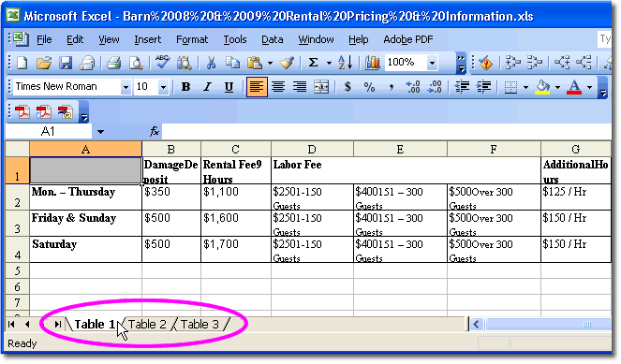This screenshot has width=621, height=364.
Task: Click the AutoSum sigma icon
Action: tap(313, 63)
